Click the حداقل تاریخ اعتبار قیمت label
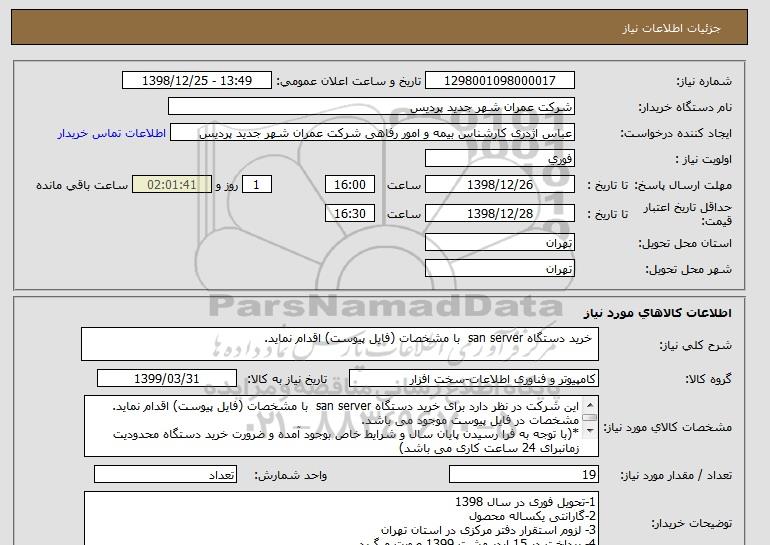770x545 pixels. (688, 214)
